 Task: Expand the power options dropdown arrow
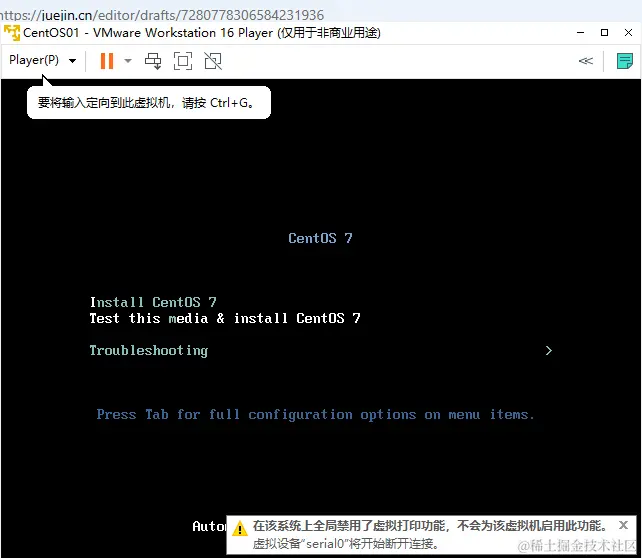[x=128, y=61]
